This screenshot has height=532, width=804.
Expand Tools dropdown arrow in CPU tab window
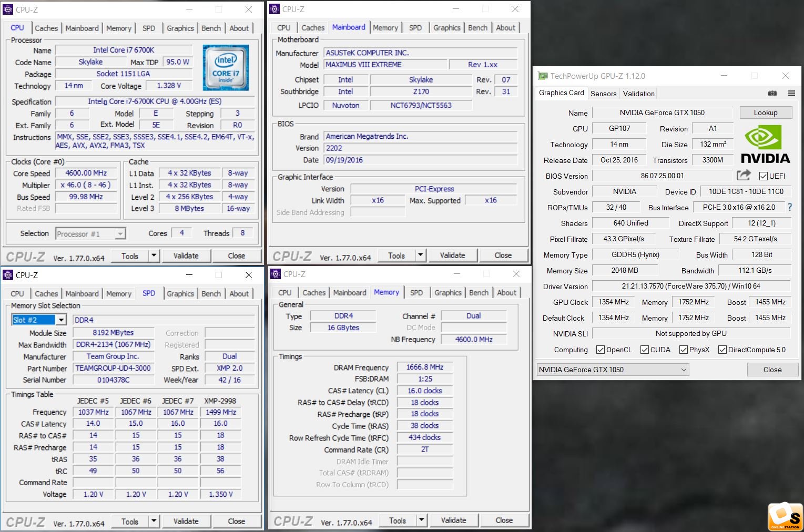154,256
